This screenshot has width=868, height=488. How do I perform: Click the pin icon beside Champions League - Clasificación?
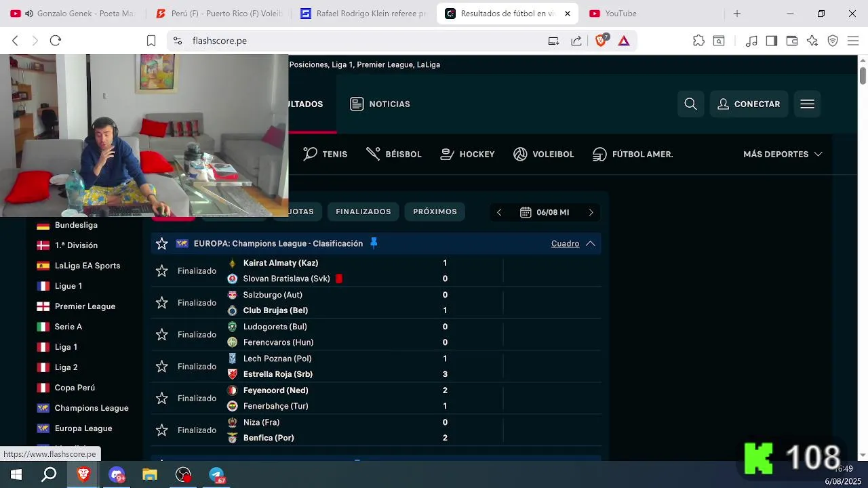(374, 243)
